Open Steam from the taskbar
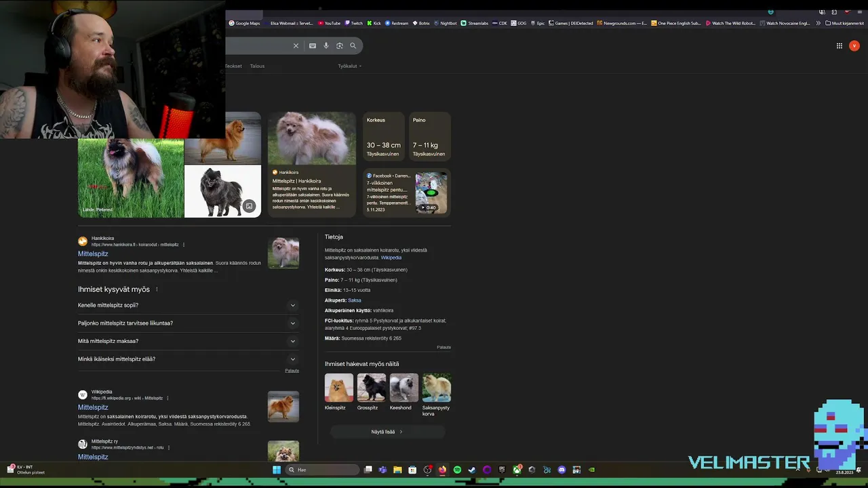Viewport: 868px width, 488px height. pyautogui.click(x=472, y=470)
